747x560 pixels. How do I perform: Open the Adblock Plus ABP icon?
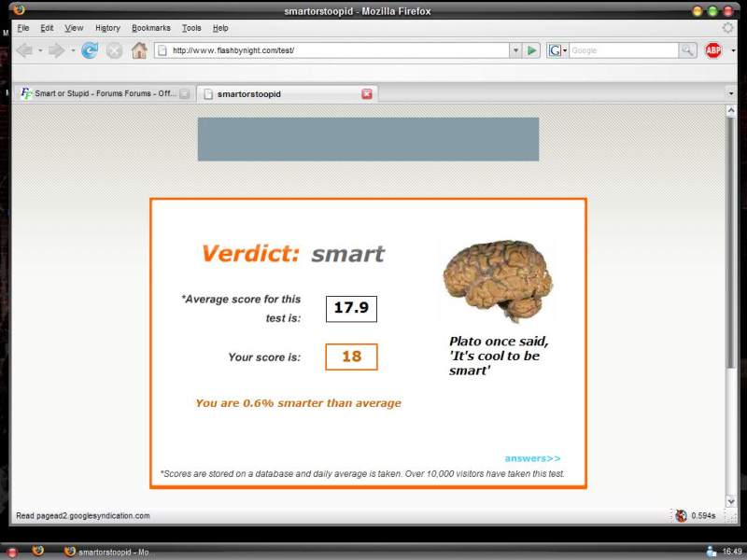tap(713, 50)
